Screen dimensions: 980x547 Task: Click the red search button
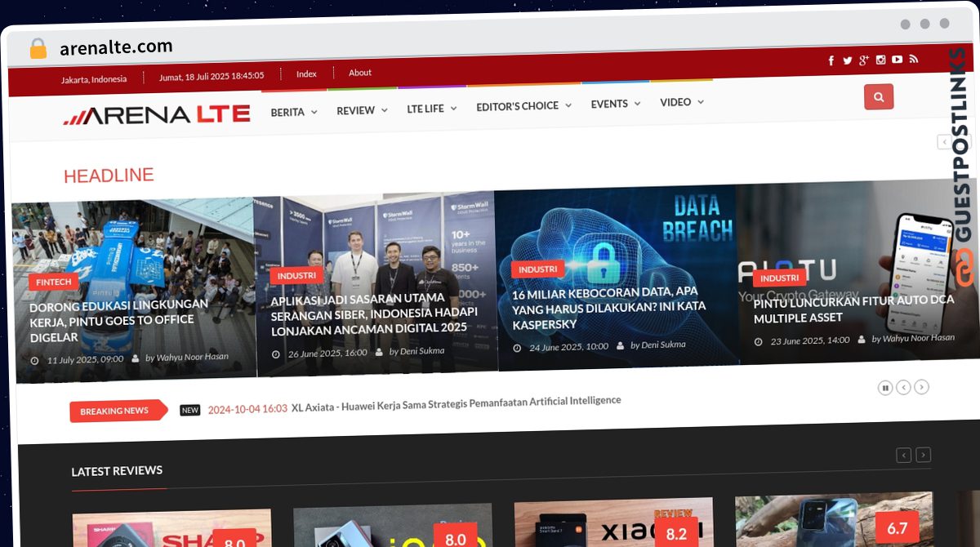click(x=879, y=97)
